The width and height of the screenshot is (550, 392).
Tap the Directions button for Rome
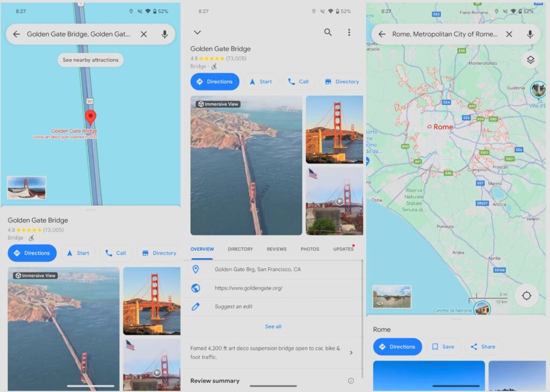[x=397, y=346]
